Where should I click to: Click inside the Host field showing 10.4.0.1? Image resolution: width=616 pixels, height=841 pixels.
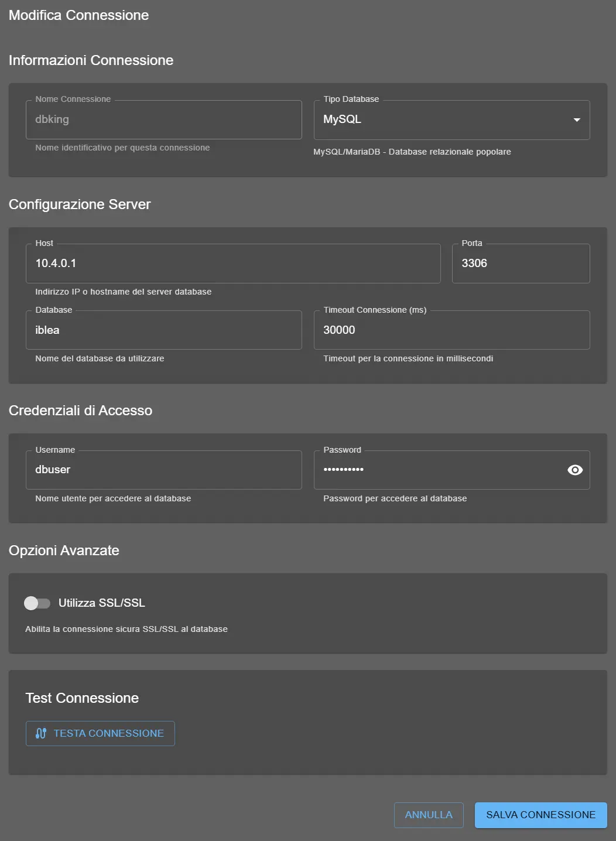click(232, 263)
